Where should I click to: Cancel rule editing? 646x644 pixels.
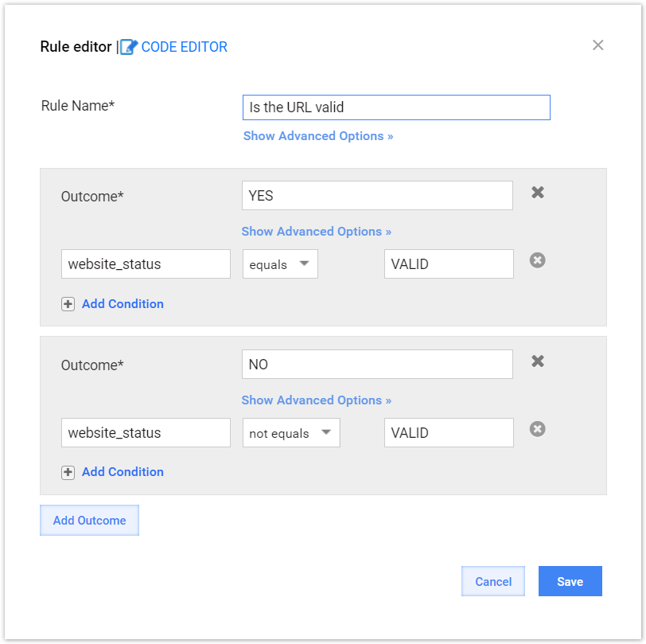point(493,581)
